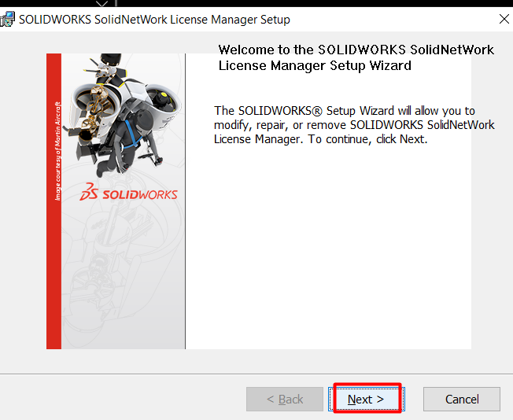
Task: Click the separator line above the buttons
Action: tap(256, 374)
